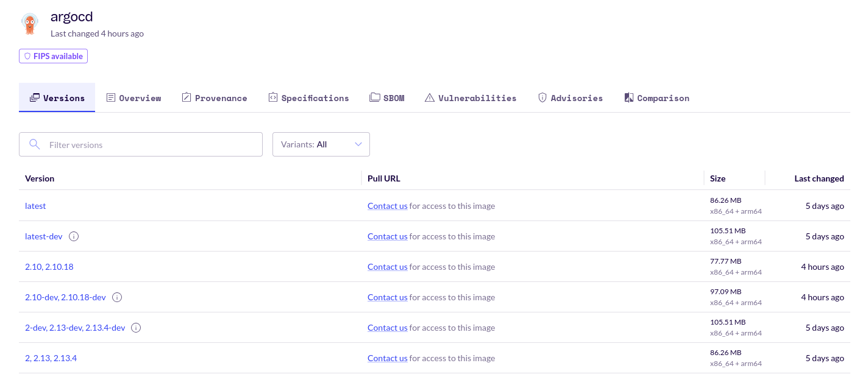Click Contact us on the latest row

[387, 206]
